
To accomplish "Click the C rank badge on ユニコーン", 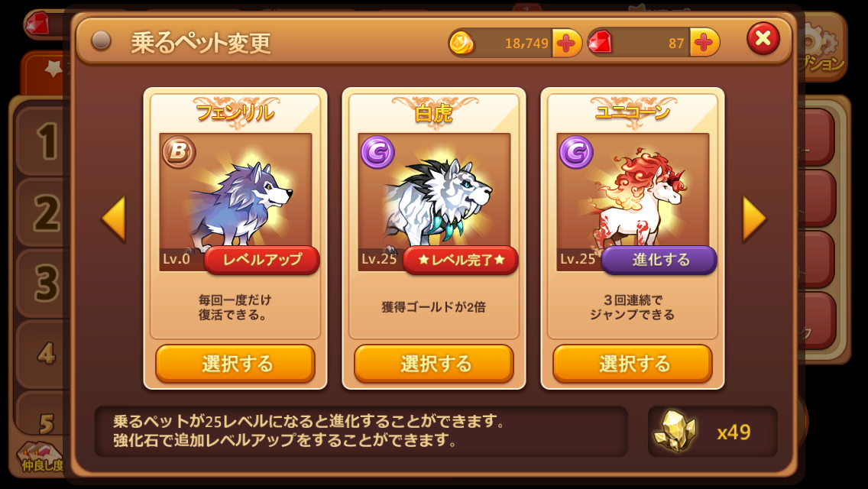I will pos(575,152).
